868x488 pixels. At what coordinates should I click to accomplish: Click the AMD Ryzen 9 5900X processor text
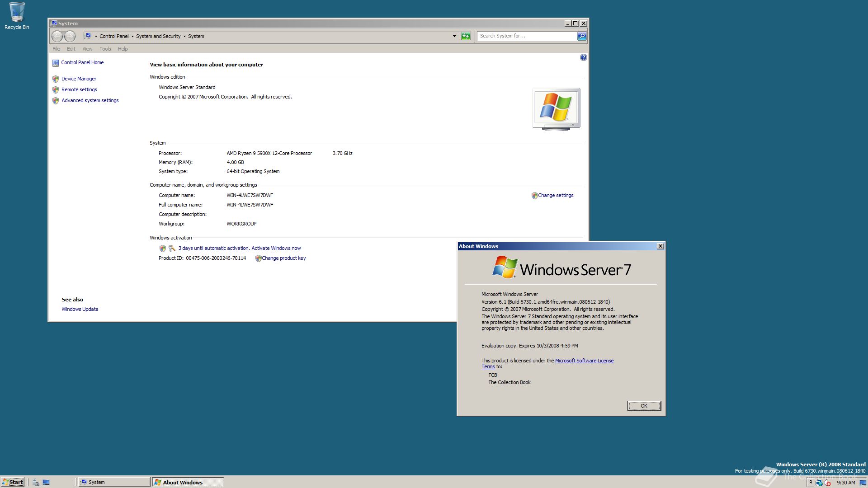tap(269, 153)
